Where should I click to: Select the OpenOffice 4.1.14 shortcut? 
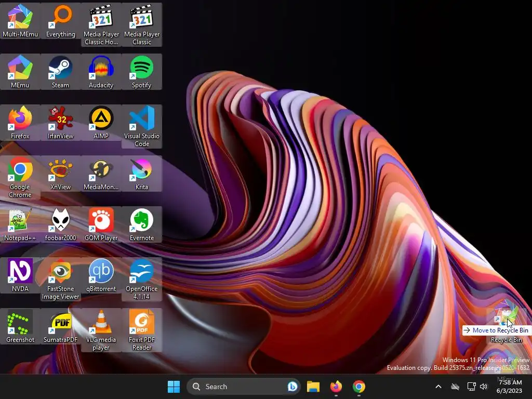pyautogui.click(x=142, y=279)
